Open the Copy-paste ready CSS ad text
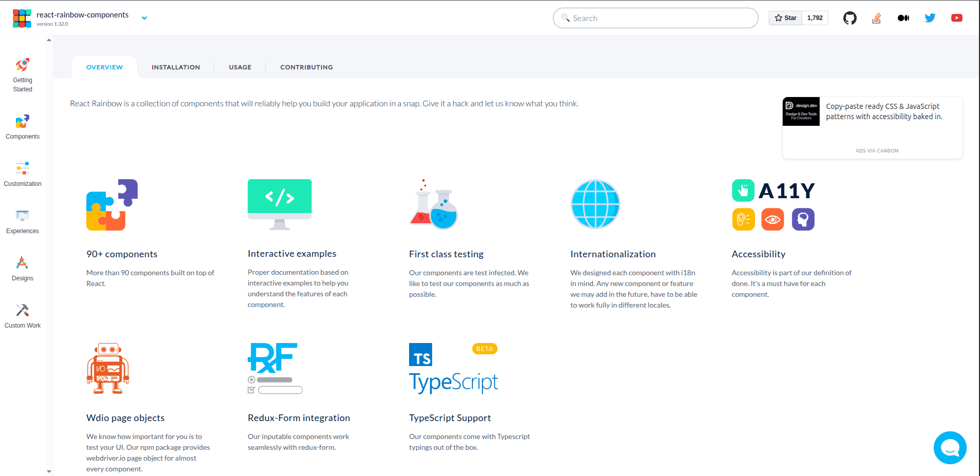This screenshot has height=476, width=980. coord(884,111)
